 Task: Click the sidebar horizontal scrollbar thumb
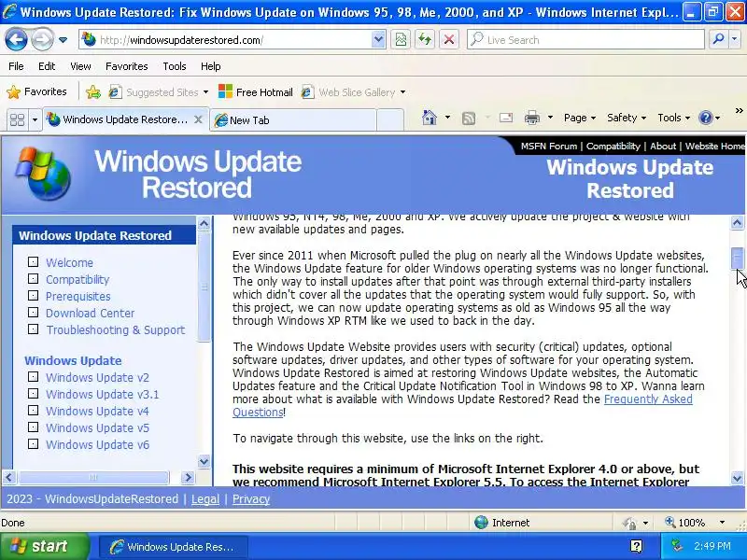coord(93,477)
